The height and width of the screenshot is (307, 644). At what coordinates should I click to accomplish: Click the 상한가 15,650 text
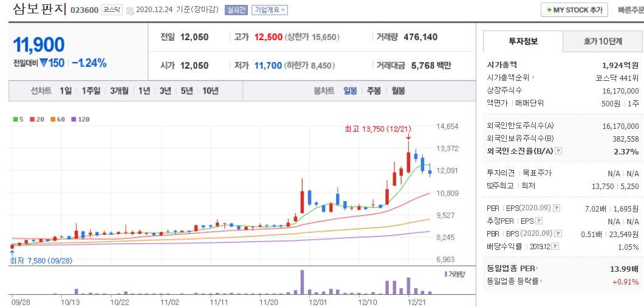pos(312,37)
